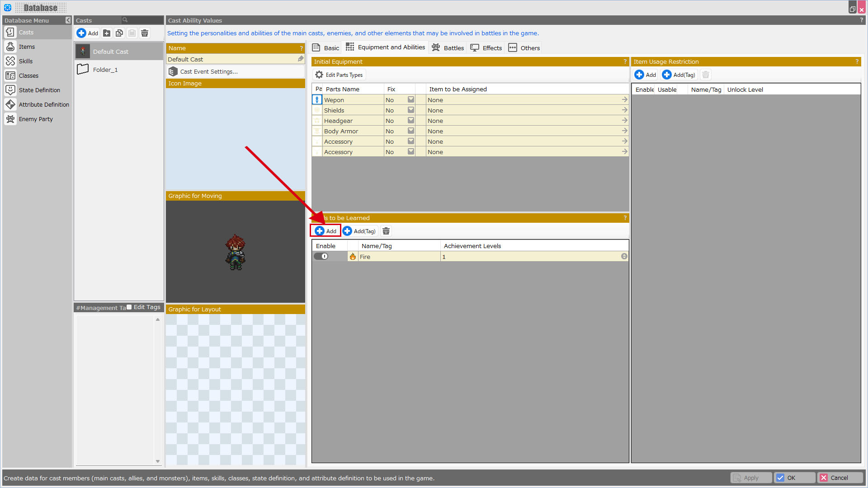Open the Casts database section
This screenshot has width=868, height=488.
coord(37,32)
